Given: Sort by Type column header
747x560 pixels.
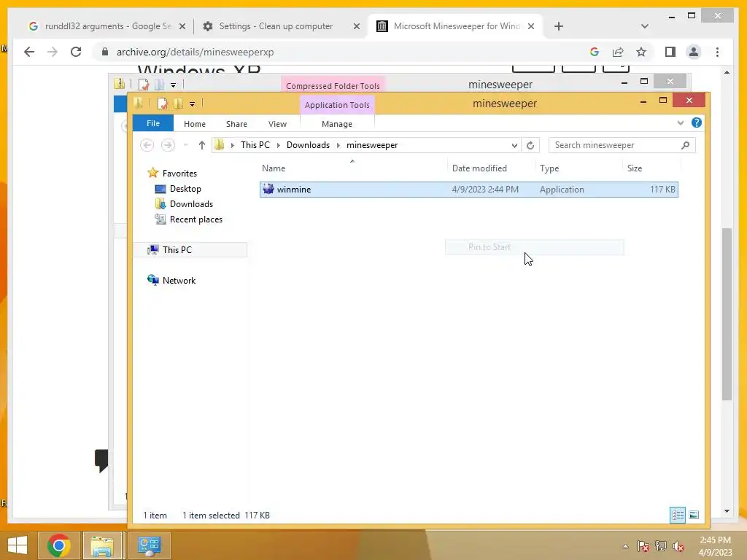Looking at the screenshot, I should 549,168.
